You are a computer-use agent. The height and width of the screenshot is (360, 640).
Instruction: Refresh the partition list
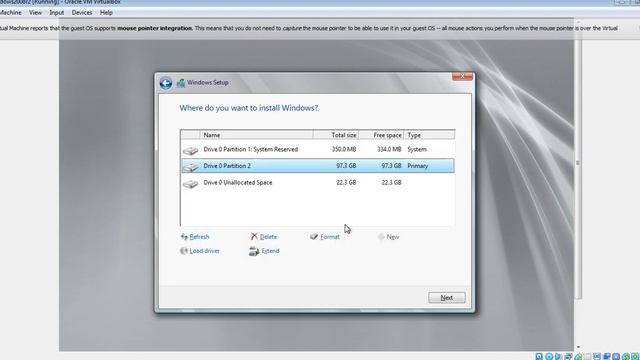(x=195, y=237)
